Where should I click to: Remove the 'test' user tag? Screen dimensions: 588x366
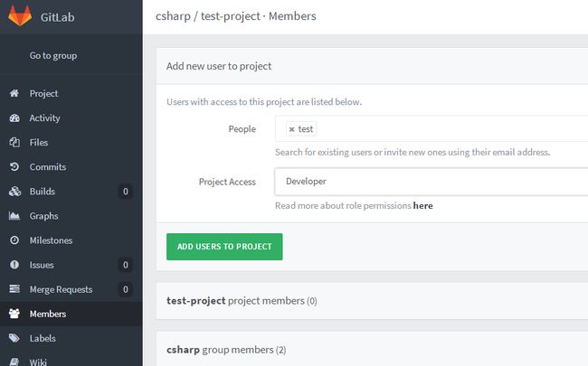pyautogui.click(x=292, y=129)
